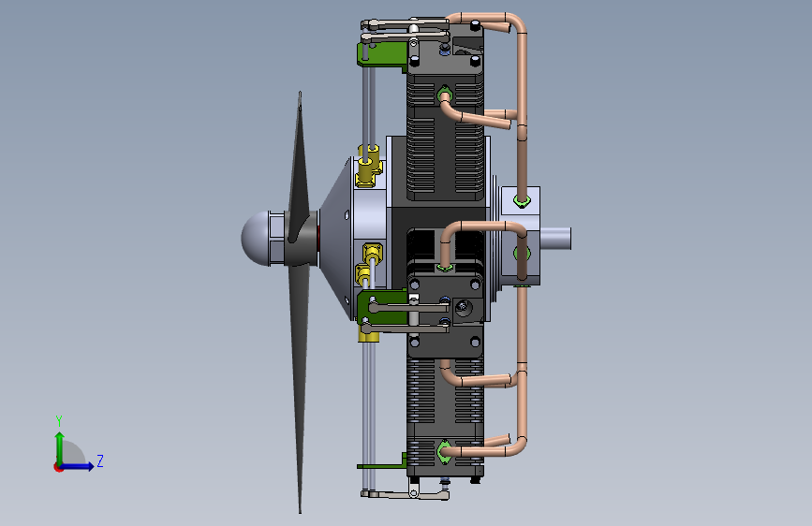Select the upper green rocker bracket
This screenshot has width=812, height=526.
tap(382, 55)
